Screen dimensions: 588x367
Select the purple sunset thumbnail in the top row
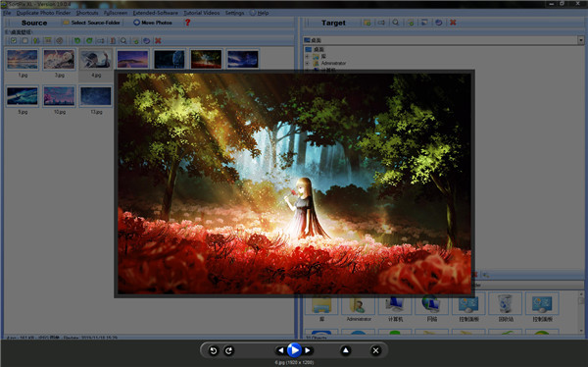tap(132, 59)
